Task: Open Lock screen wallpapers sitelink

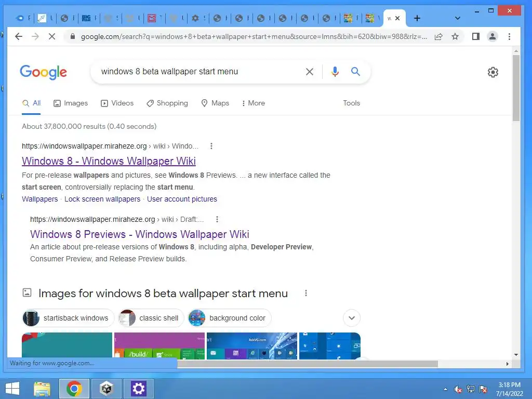Action: point(102,199)
